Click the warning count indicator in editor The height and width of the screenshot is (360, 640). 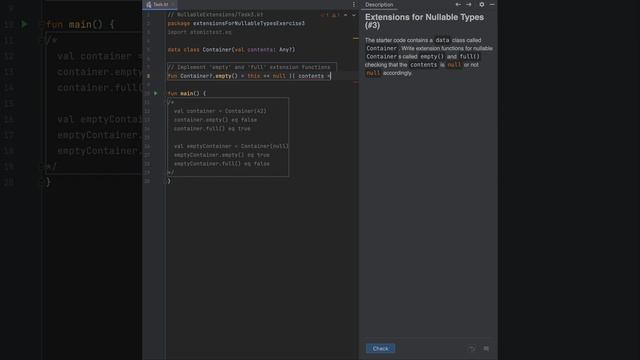[336, 15]
